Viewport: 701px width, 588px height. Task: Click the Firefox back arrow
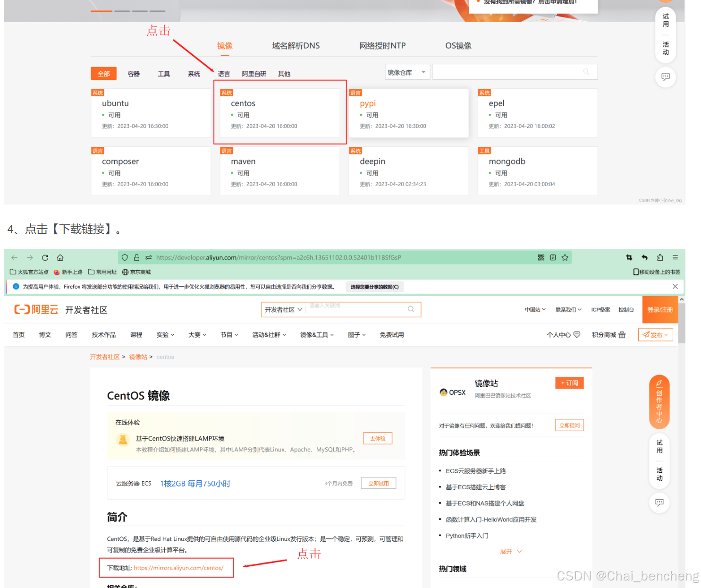tap(14, 257)
